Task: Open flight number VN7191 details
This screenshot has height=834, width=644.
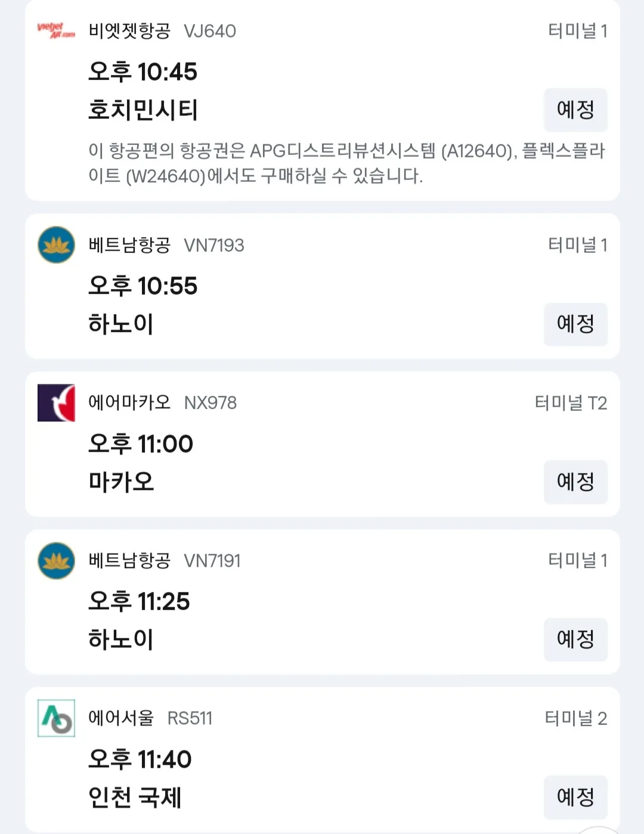Action: click(x=212, y=561)
